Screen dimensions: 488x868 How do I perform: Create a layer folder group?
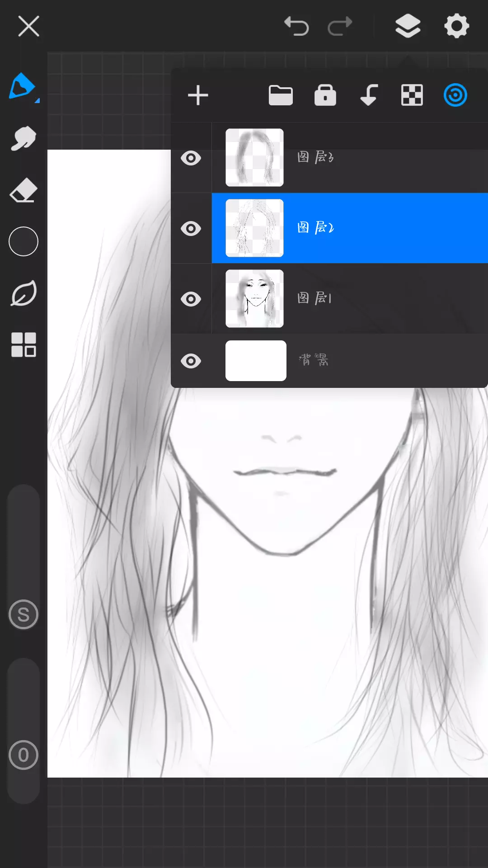281,95
